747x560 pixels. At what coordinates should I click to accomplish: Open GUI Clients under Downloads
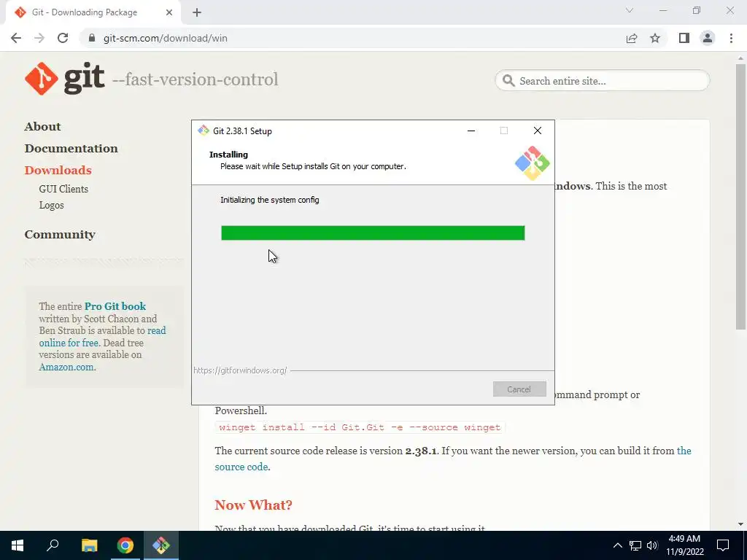(x=63, y=189)
